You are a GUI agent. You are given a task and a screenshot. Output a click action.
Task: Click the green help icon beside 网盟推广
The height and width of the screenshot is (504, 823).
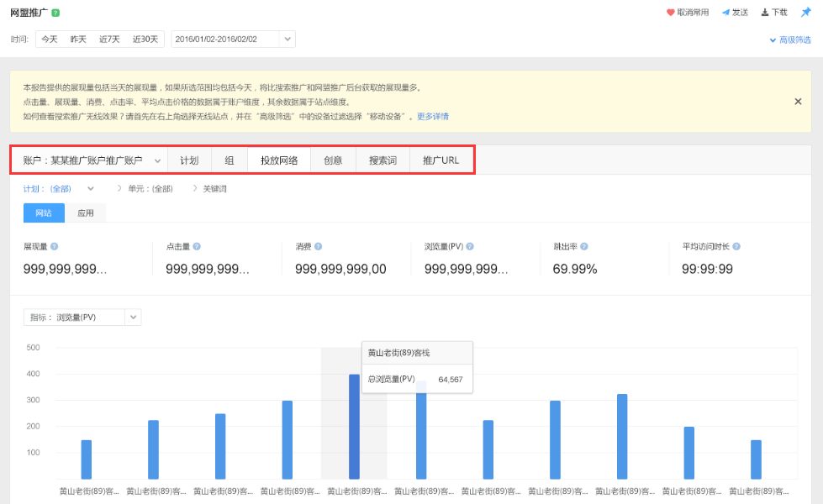55,13
